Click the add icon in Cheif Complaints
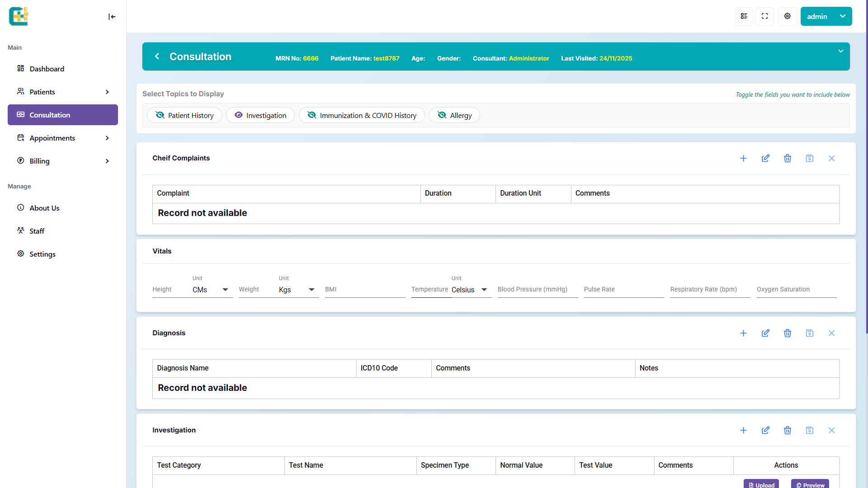Image resolution: width=868 pixels, height=488 pixels. (x=743, y=158)
